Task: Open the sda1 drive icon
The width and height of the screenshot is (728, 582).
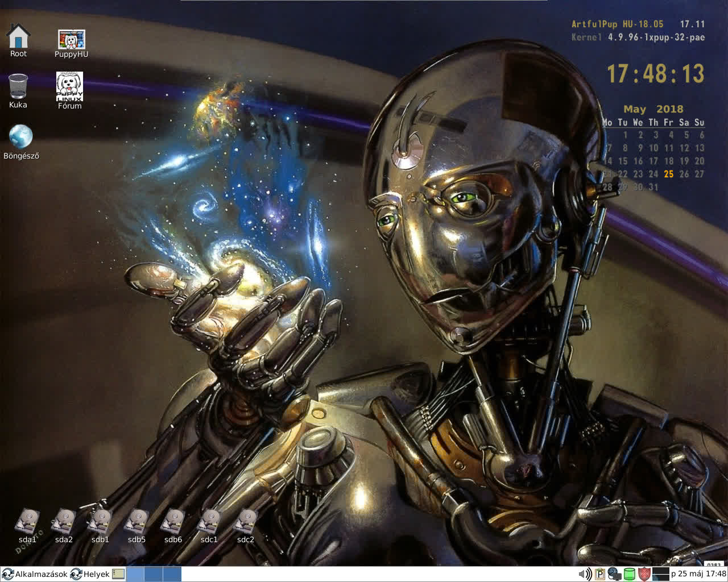Action: [27, 526]
